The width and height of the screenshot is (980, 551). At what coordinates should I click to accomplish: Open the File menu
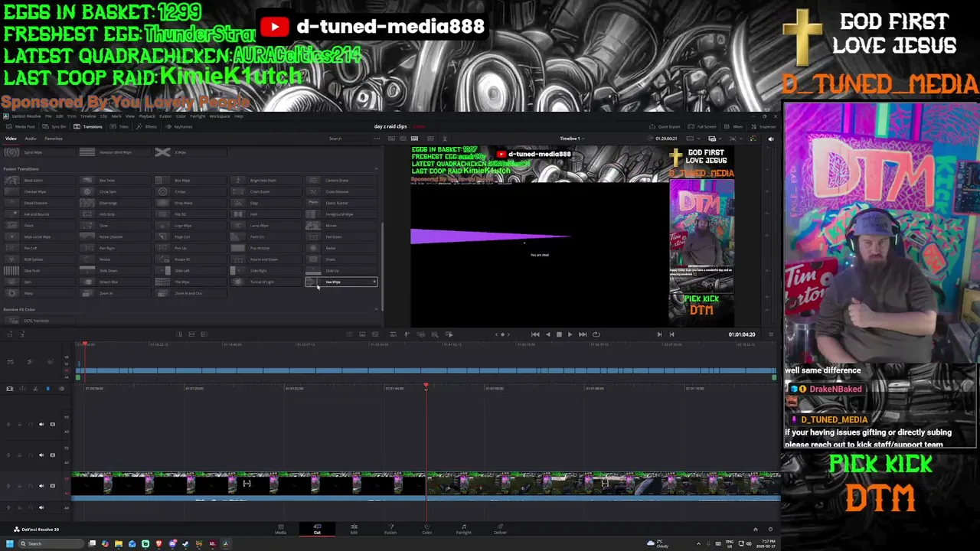point(48,116)
